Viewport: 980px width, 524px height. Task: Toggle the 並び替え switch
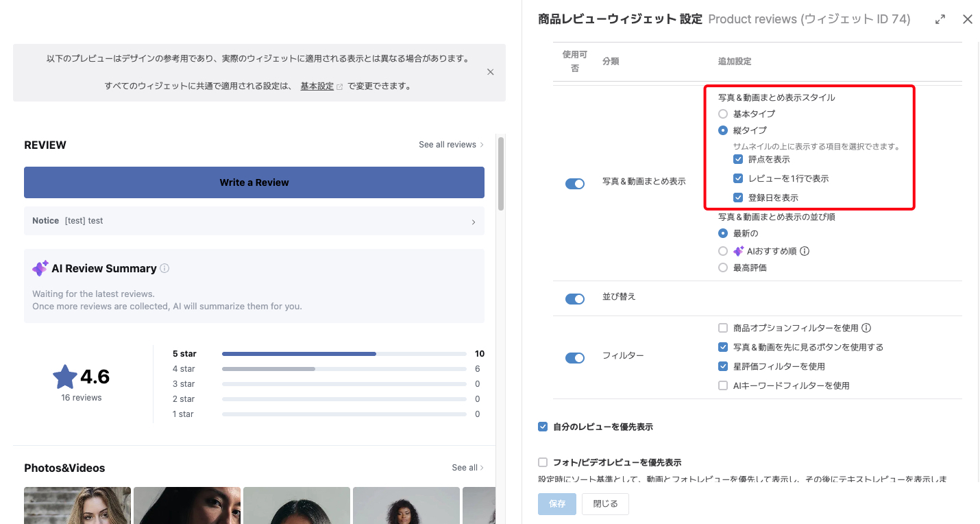tap(575, 299)
